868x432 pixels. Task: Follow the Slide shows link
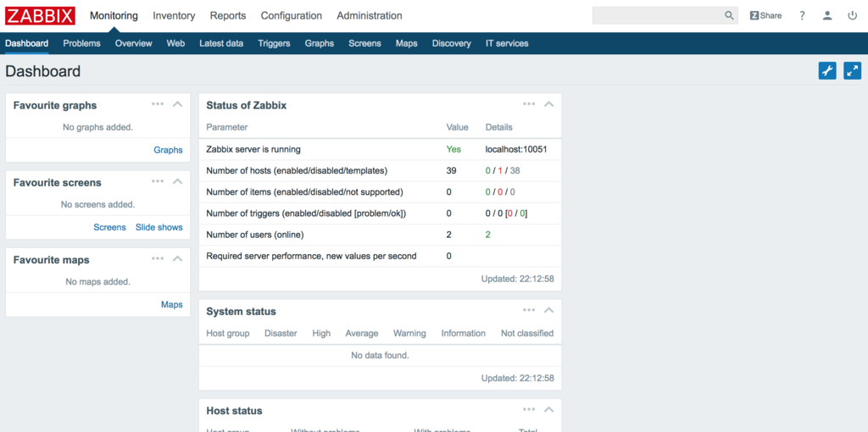(x=159, y=227)
